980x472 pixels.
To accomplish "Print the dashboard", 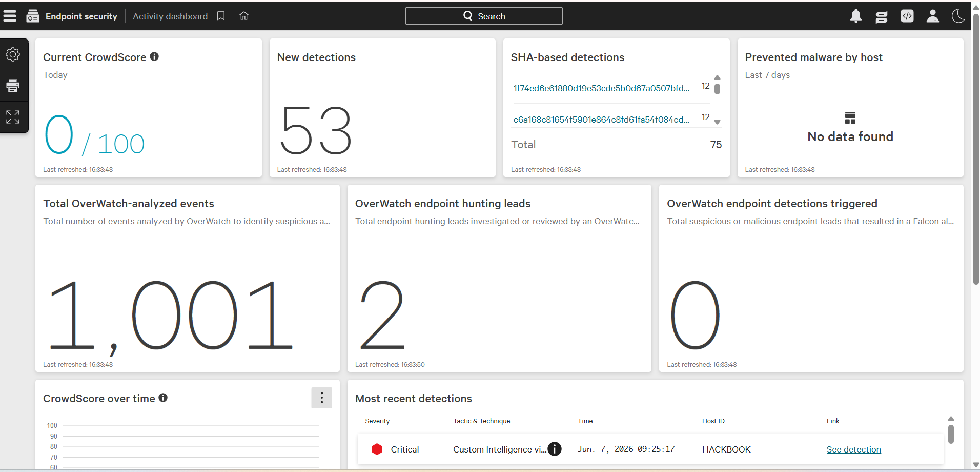I will 13,86.
